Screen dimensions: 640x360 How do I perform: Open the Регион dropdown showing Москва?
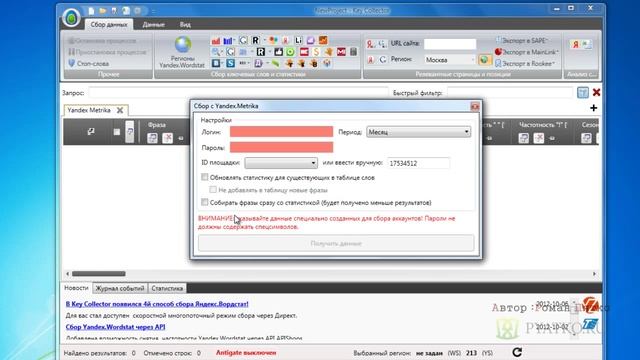[x=450, y=60]
